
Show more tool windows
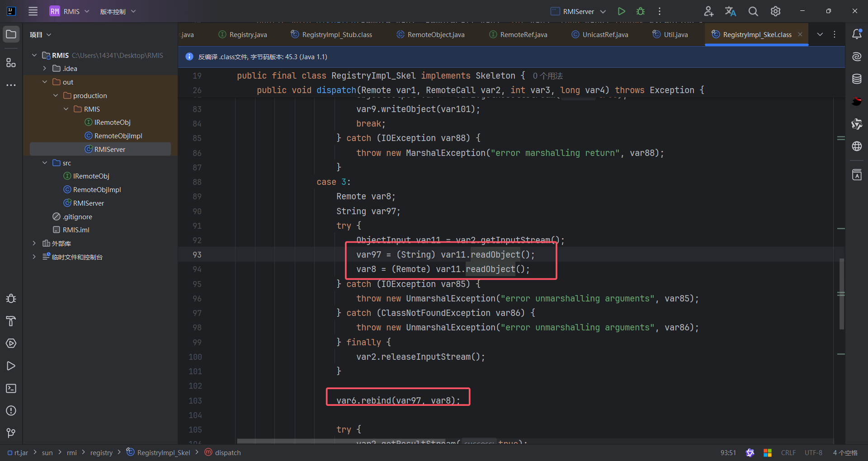11,85
